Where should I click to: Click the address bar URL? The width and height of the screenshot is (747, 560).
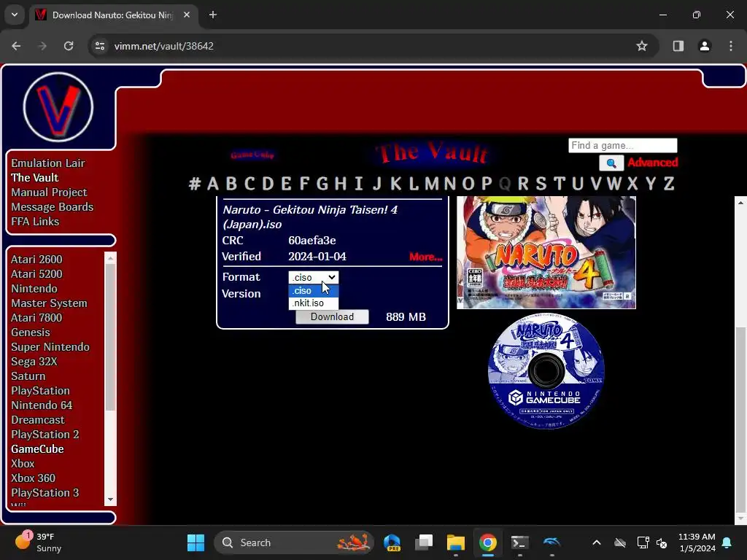tap(164, 46)
